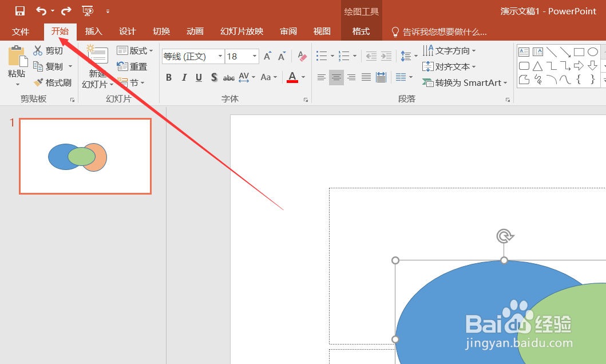Viewport: 606px width, 364px height.
Task: Select the oval shape in gallery
Action: coord(592,52)
